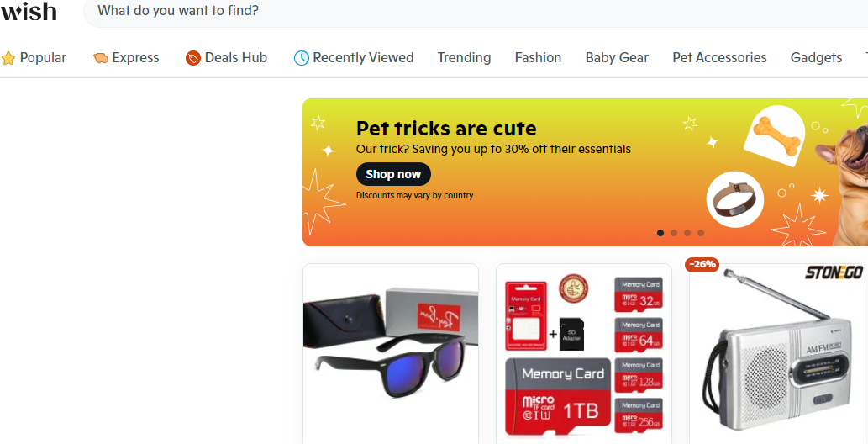The height and width of the screenshot is (444, 868).
Task: Click the Express icon
Action: tap(101, 58)
